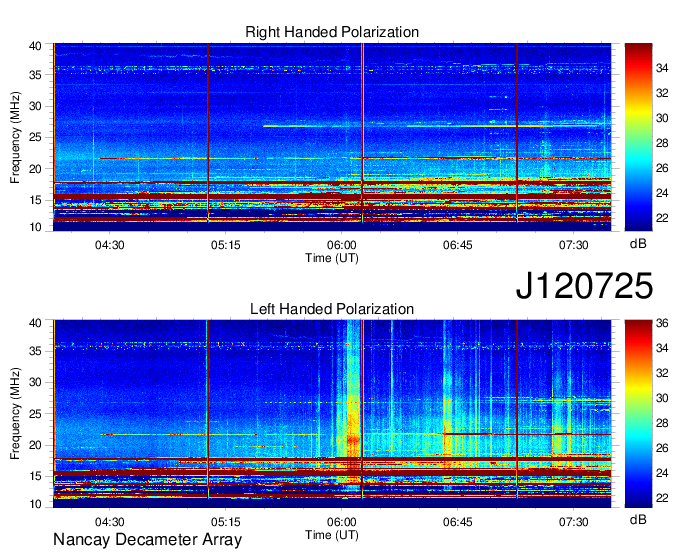Image resolution: width=680 pixels, height=552 pixels.
Task: Click the 04:30 tick on Left Handed plot
Action: pyautogui.click(x=109, y=522)
